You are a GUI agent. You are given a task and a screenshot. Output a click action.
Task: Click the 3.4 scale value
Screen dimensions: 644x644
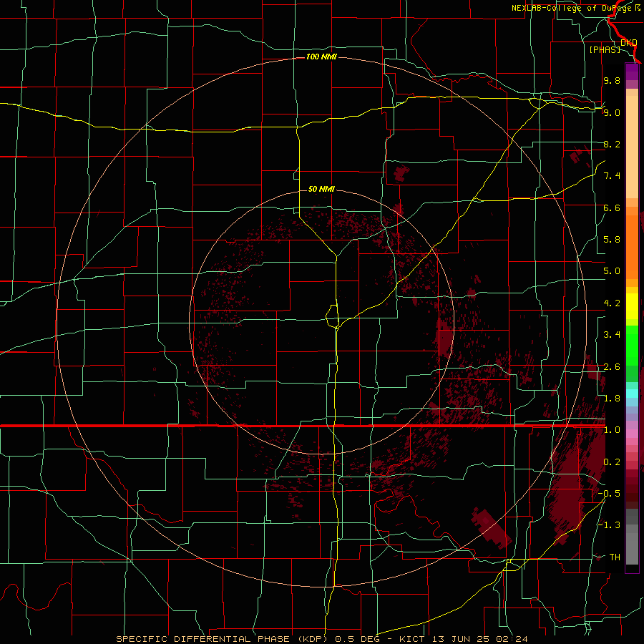612,335
